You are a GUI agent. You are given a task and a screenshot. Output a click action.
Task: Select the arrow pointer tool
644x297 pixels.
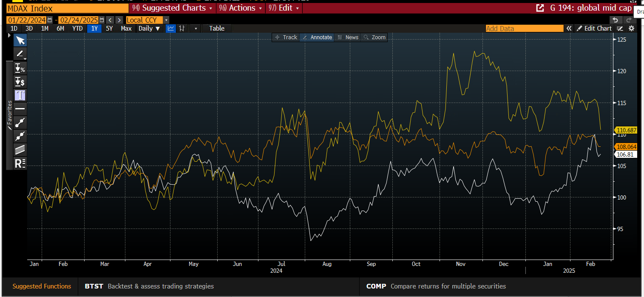20,40
